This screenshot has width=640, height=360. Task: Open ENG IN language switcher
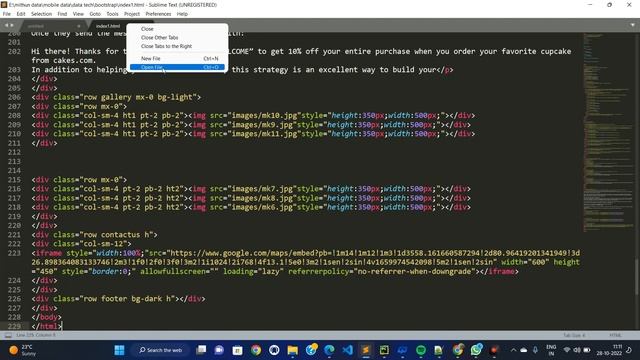click(x=551, y=350)
